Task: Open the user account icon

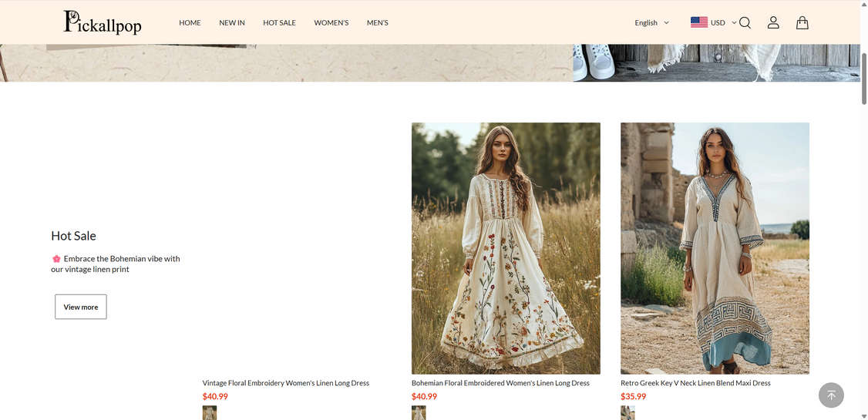Action: point(773,22)
